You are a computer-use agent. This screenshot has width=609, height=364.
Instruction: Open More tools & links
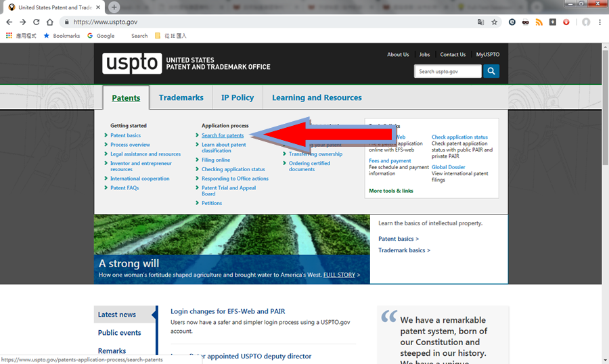[x=390, y=191]
